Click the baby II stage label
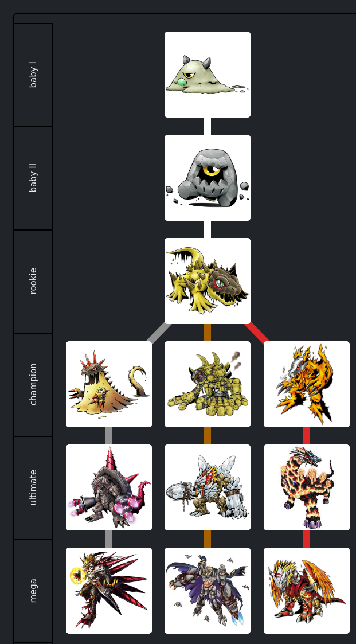Viewport: 356px width, 644px height. tap(33, 178)
